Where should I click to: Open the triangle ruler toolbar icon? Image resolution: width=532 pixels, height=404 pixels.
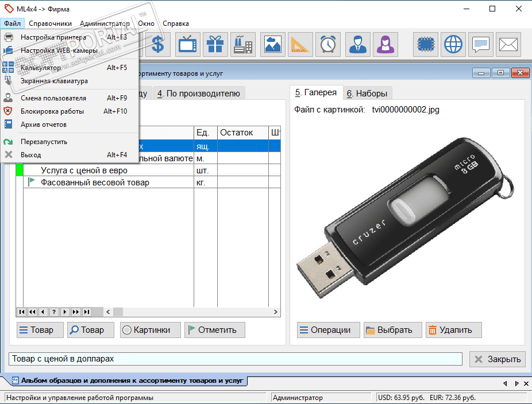click(300, 44)
